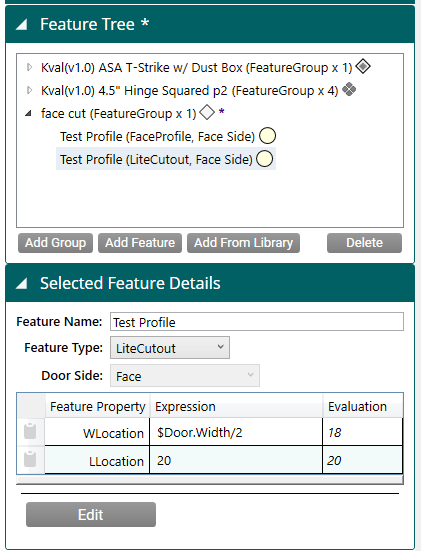The height and width of the screenshot is (551, 421).
Task: Collapse the face cut feature group
Action: pyautogui.click(x=28, y=113)
